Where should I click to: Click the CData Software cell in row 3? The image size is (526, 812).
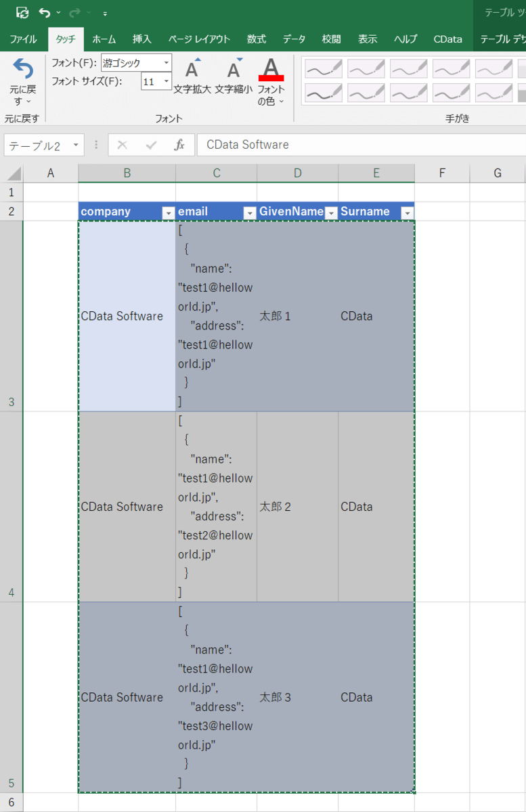[x=127, y=316]
